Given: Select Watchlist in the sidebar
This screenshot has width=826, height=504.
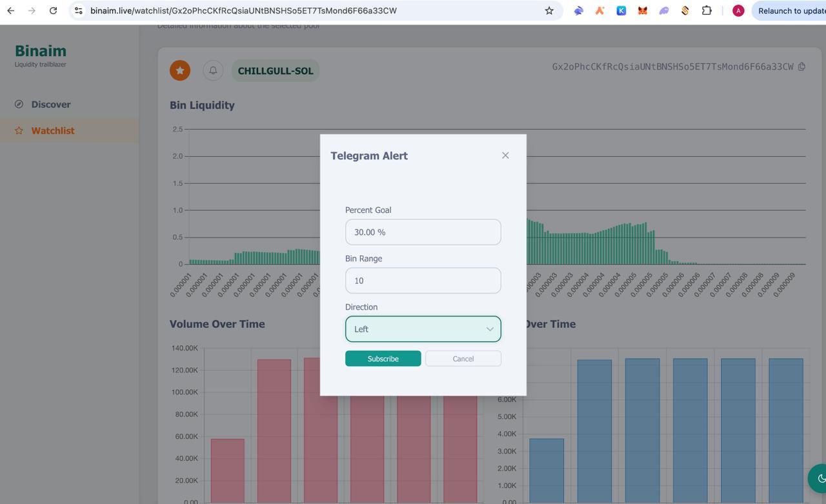Looking at the screenshot, I should 52,130.
